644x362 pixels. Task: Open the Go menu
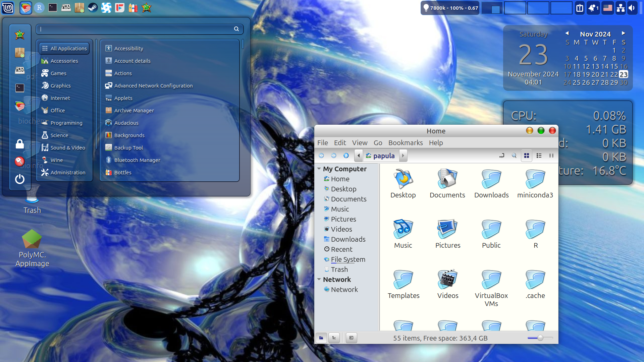pos(378,143)
